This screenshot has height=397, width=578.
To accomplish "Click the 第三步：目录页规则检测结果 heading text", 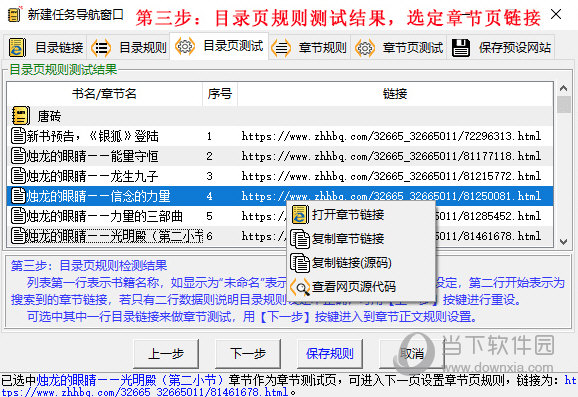I will coord(89,265).
